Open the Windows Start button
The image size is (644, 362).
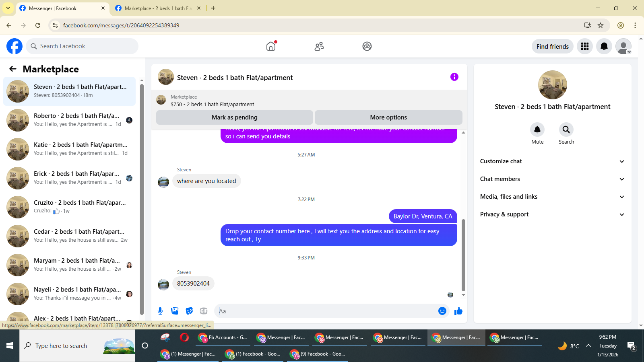pos(10,346)
